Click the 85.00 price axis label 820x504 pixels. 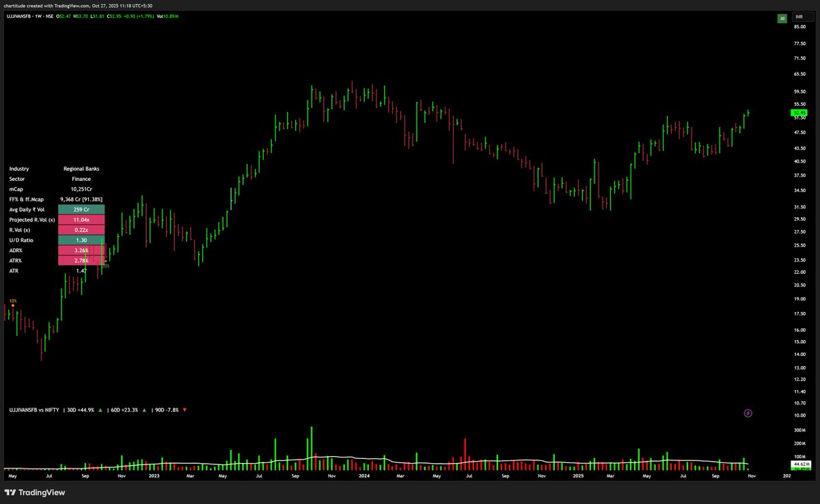click(x=798, y=27)
